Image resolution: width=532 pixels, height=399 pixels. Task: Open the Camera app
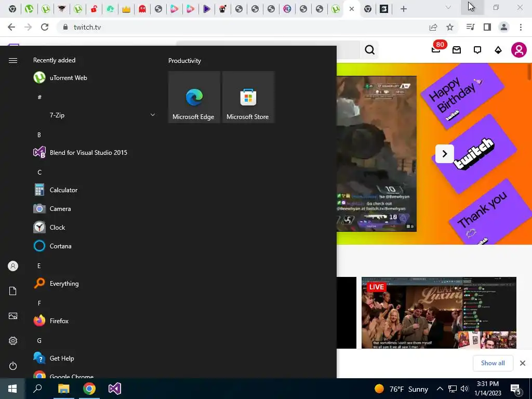[94, 209]
